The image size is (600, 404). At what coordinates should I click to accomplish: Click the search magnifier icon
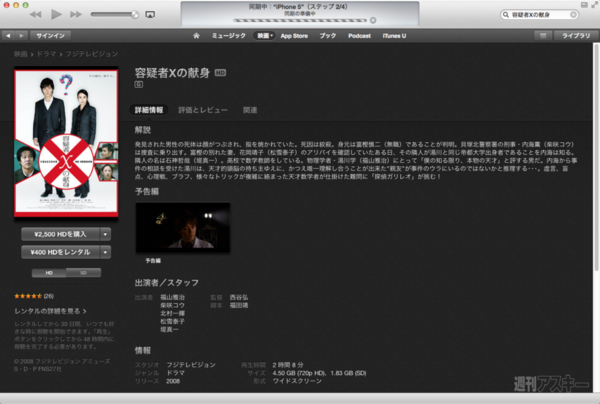pyautogui.click(x=506, y=15)
